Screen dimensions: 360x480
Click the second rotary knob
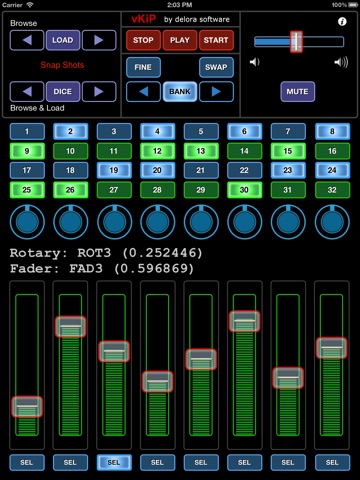point(70,222)
